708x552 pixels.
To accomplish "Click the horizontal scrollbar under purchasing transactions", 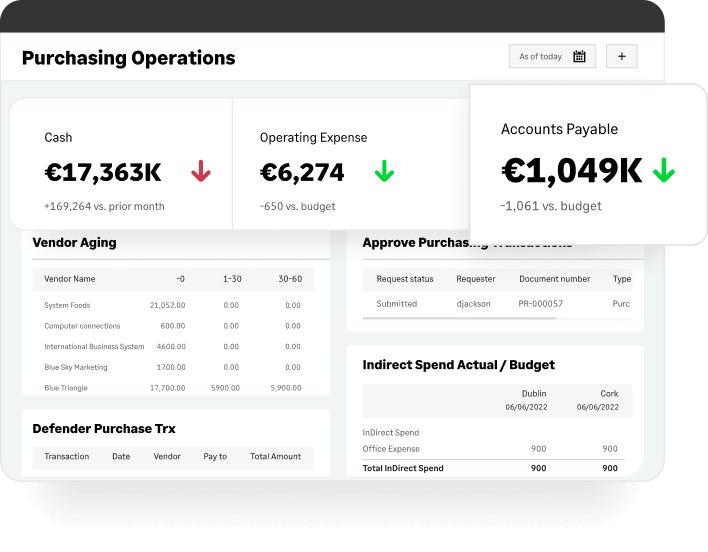I will [x=459, y=318].
